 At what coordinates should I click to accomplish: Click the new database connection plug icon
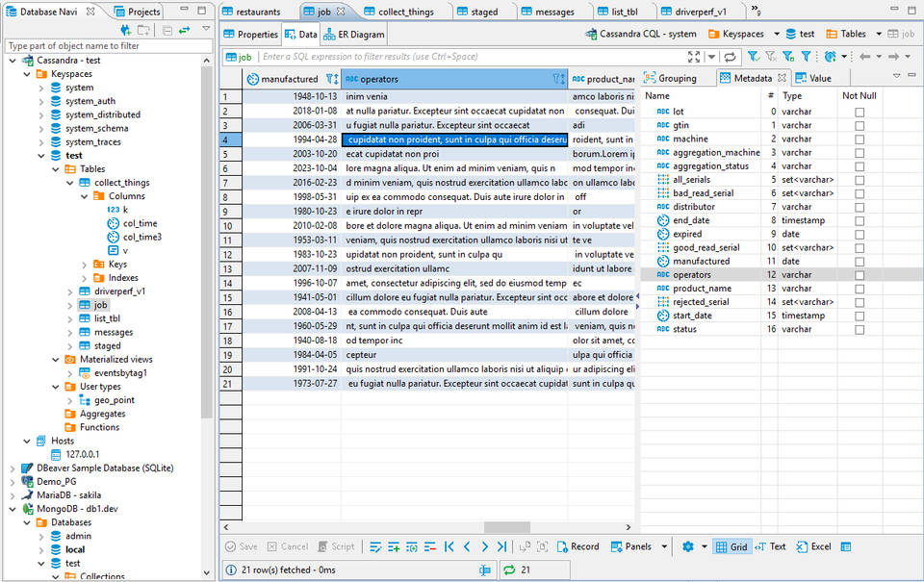tap(126, 30)
